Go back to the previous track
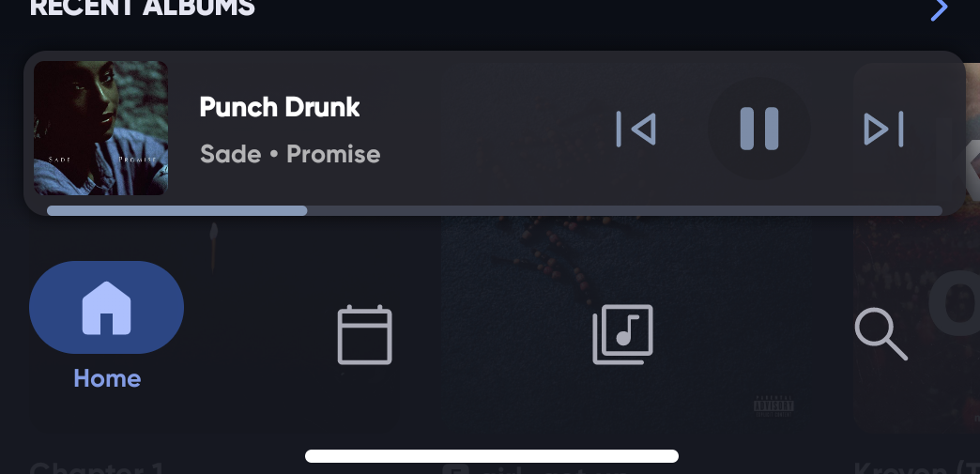 635,130
